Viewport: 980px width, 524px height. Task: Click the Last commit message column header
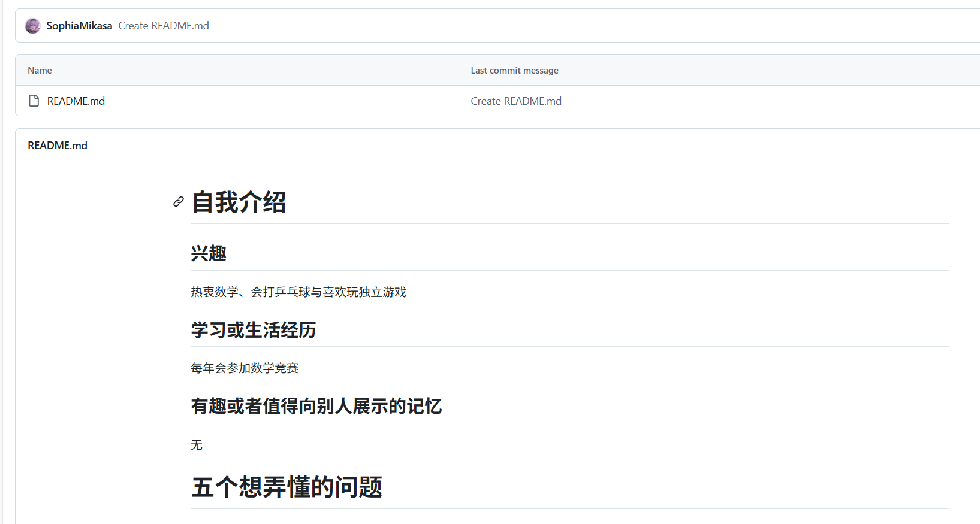click(x=514, y=71)
